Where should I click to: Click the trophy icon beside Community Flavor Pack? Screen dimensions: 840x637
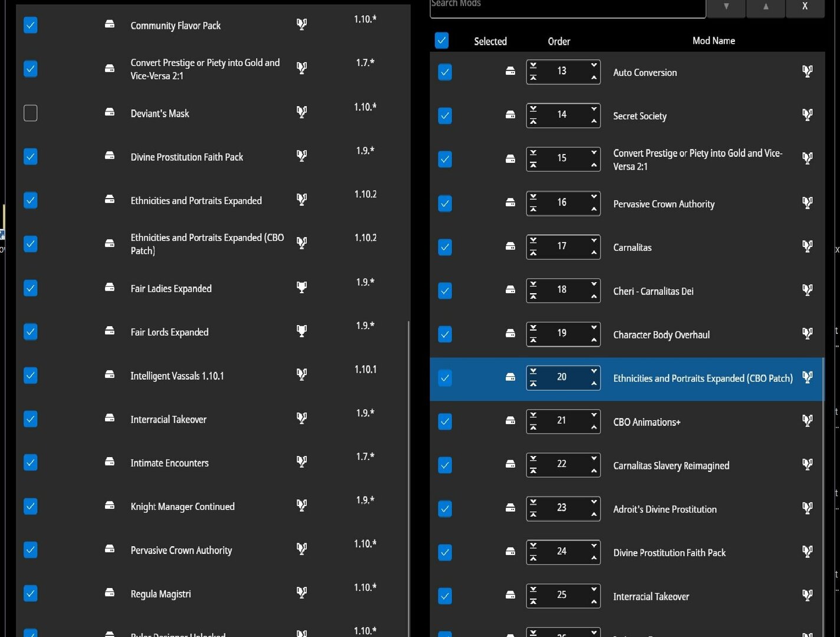[x=301, y=24]
